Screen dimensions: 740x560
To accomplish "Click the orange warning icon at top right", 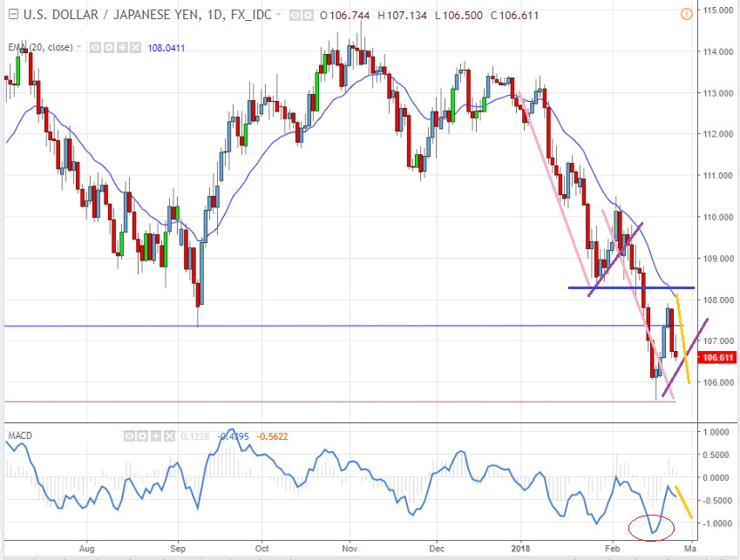I will (x=686, y=14).
